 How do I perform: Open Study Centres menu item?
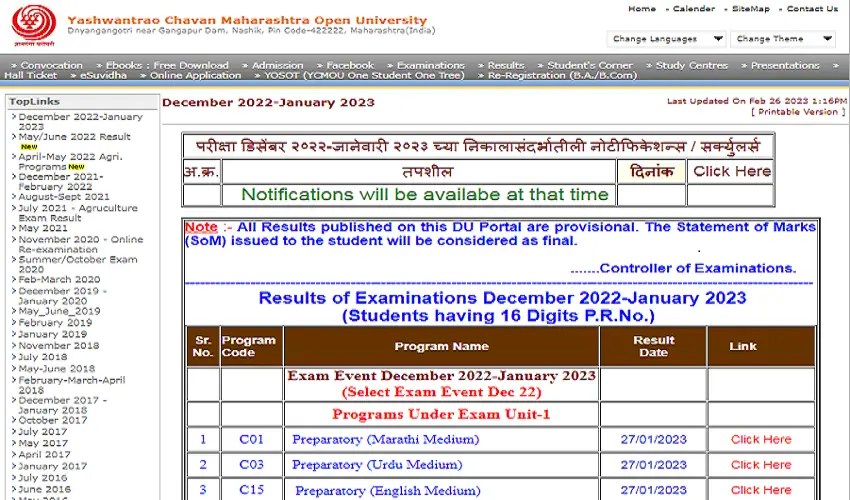691,65
